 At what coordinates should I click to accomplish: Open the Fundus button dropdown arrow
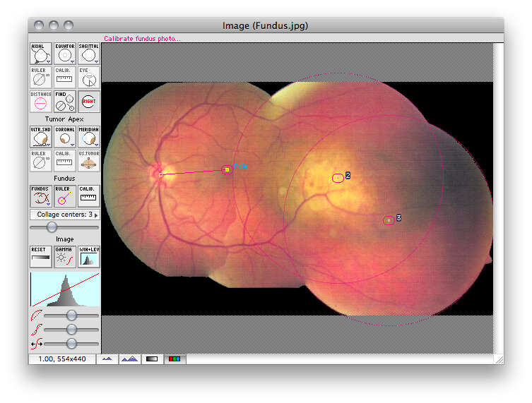click(49, 205)
